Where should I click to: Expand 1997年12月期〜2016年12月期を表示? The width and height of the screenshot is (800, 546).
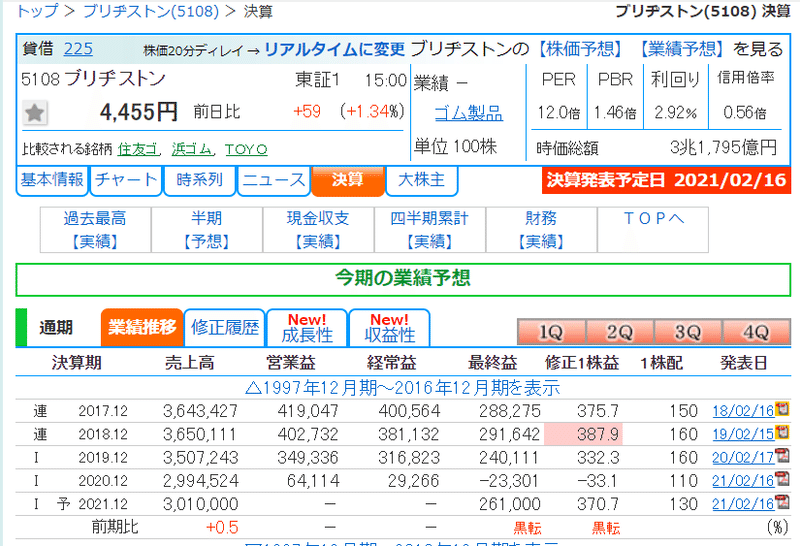coord(403,388)
